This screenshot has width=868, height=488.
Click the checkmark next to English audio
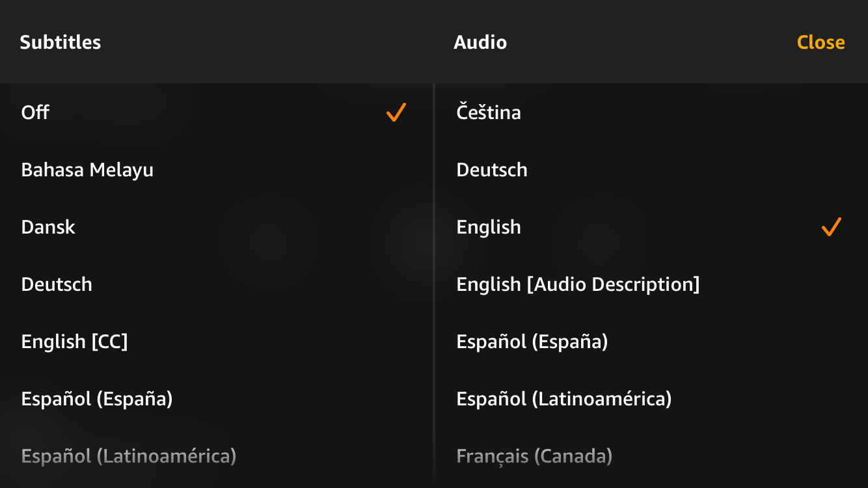tap(830, 227)
